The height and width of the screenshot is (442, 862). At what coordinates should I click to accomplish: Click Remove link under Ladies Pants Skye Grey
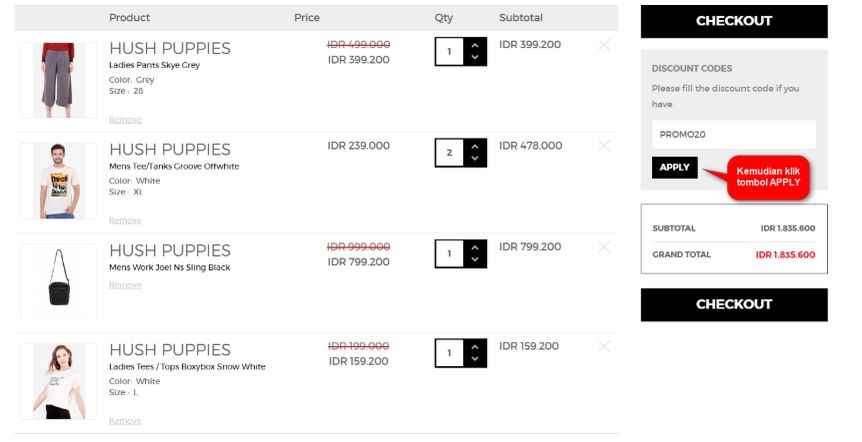(x=125, y=120)
